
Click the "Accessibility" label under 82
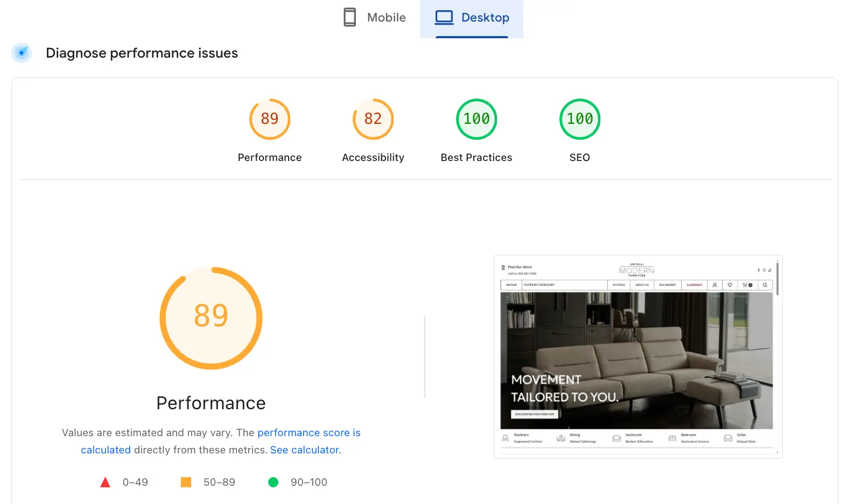tap(373, 158)
